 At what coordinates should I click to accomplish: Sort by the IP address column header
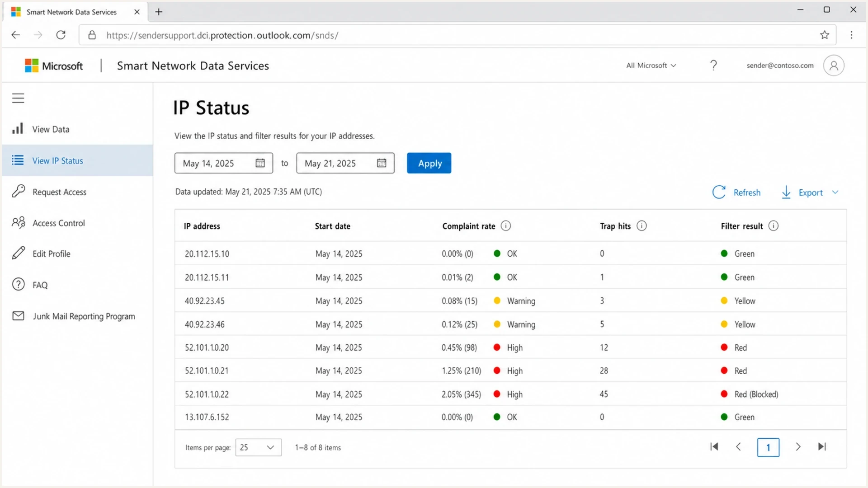(202, 226)
